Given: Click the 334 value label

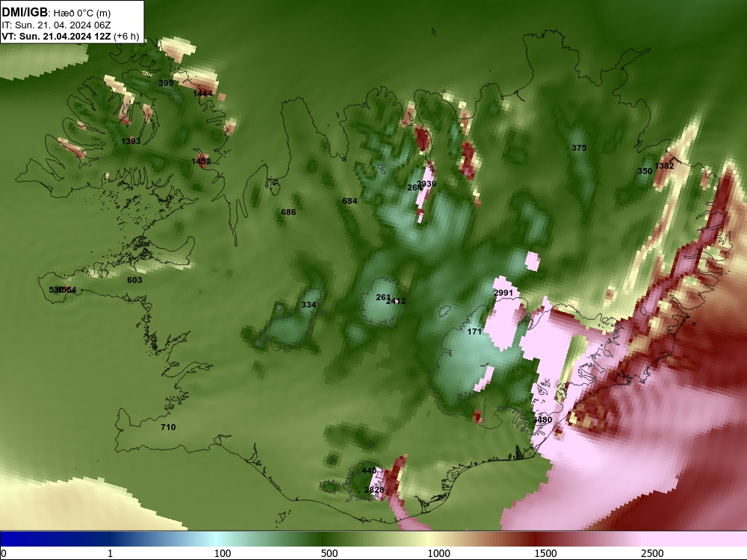Looking at the screenshot, I should click(x=309, y=305).
